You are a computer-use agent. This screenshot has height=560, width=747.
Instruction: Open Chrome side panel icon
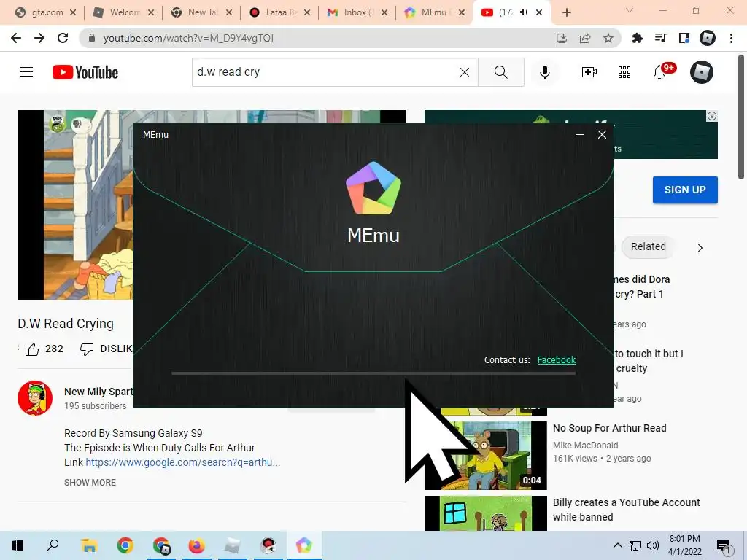(684, 38)
